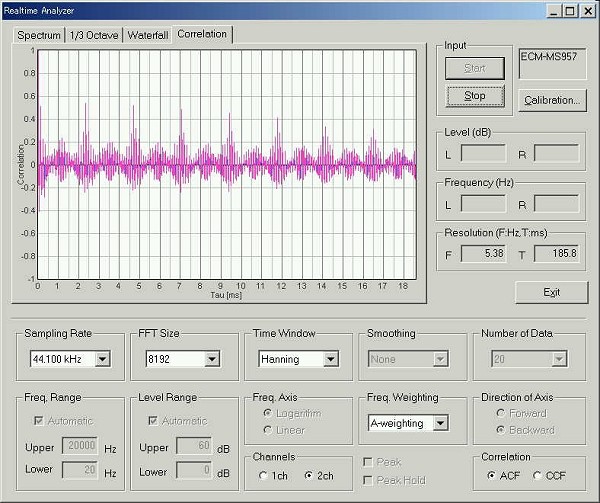This screenshot has height=503, width=600.
Task: Select the Correlation tab
Action: point(202,34)
